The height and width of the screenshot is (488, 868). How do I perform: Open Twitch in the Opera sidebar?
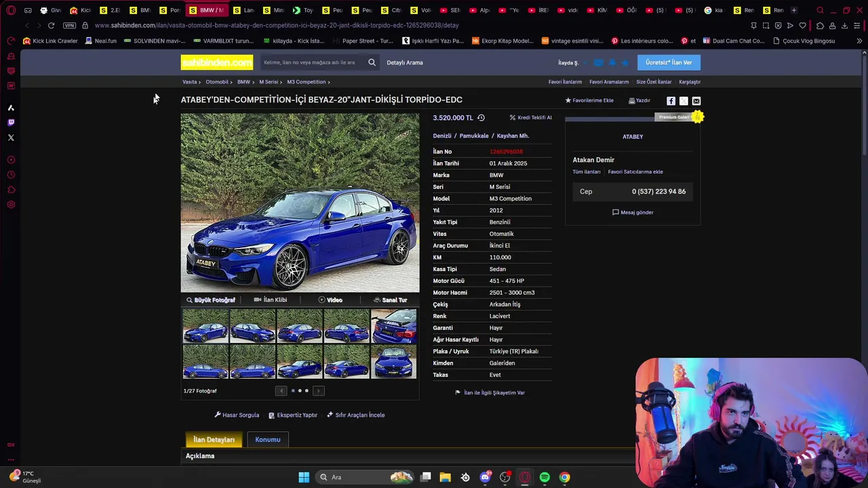(x=11, y=123)
